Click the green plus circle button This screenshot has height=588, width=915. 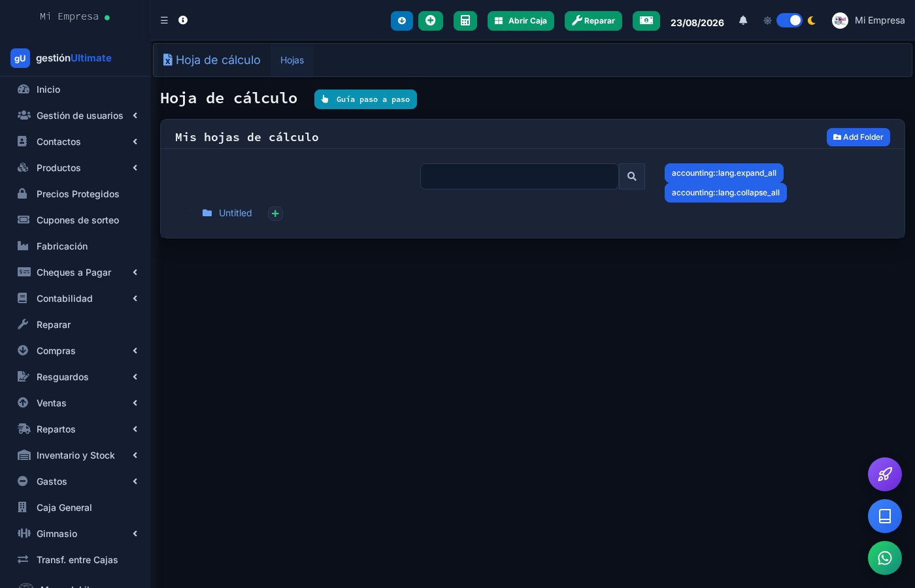point(431,21)
